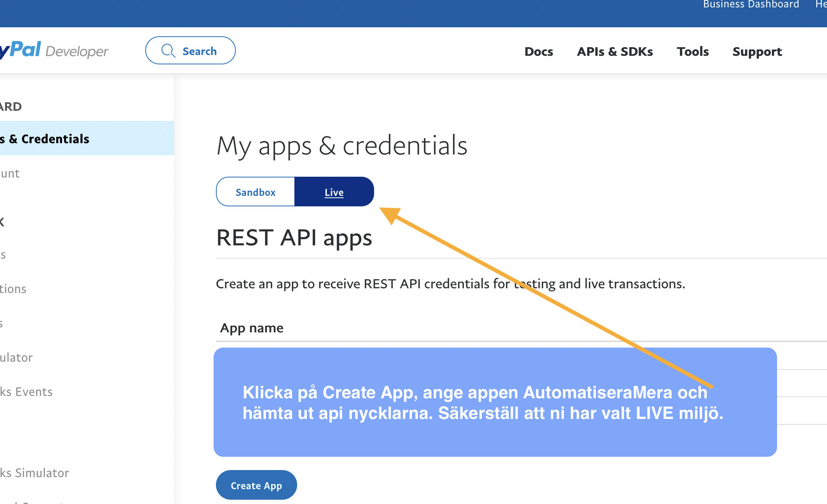Click the REST API apps heading

[x=294, y=238]
